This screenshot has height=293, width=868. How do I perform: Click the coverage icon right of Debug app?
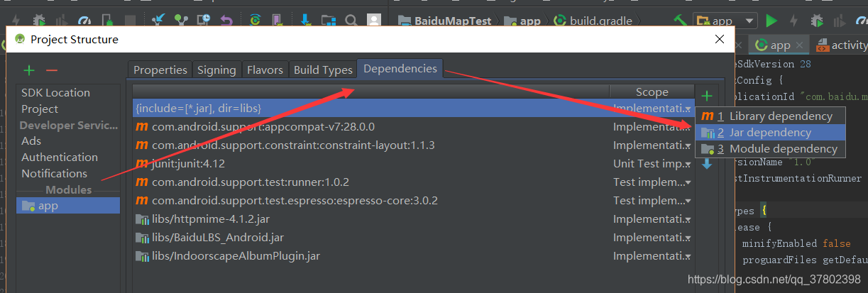(x=840, y=21)
